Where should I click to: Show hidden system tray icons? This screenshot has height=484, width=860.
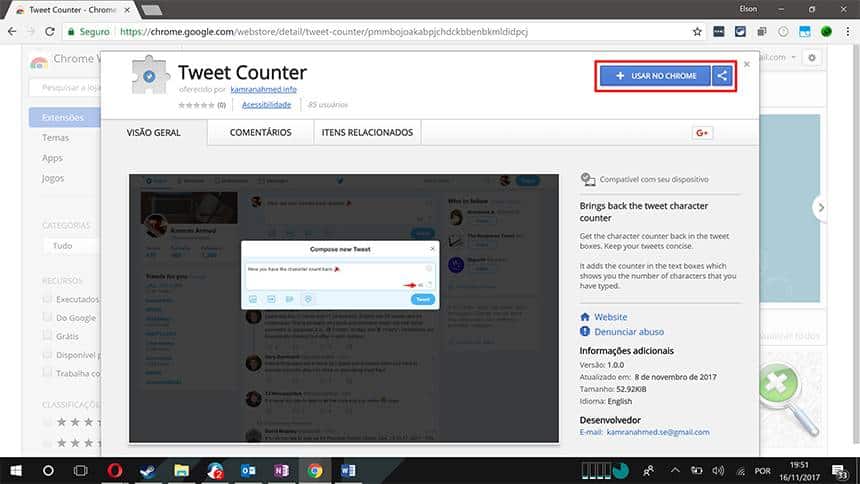(675, 470)
